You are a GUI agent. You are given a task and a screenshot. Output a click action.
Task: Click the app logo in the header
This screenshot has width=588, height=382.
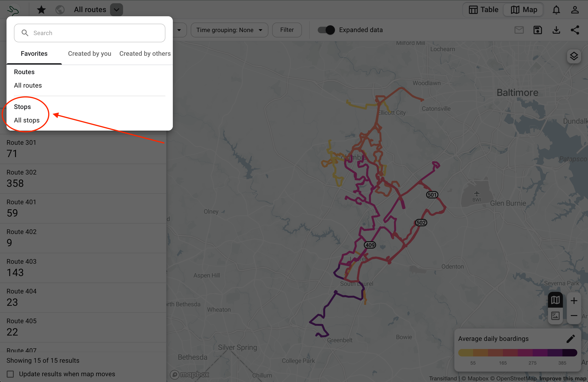coord(13,10)
